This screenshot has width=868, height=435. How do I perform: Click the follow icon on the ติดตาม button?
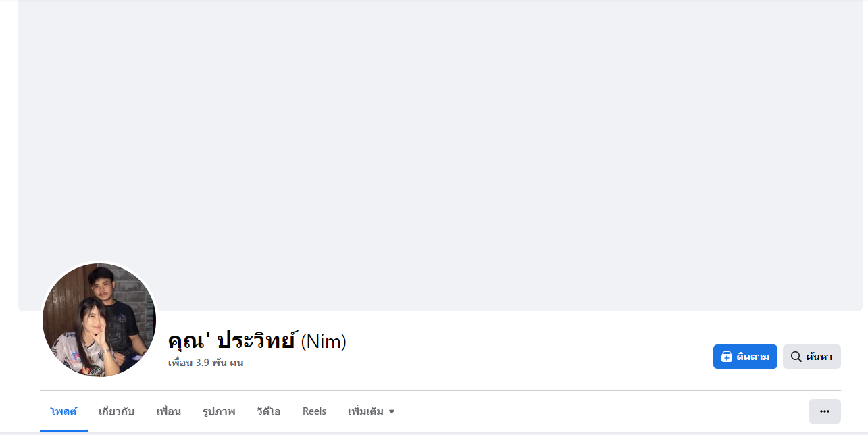[727, 357]
